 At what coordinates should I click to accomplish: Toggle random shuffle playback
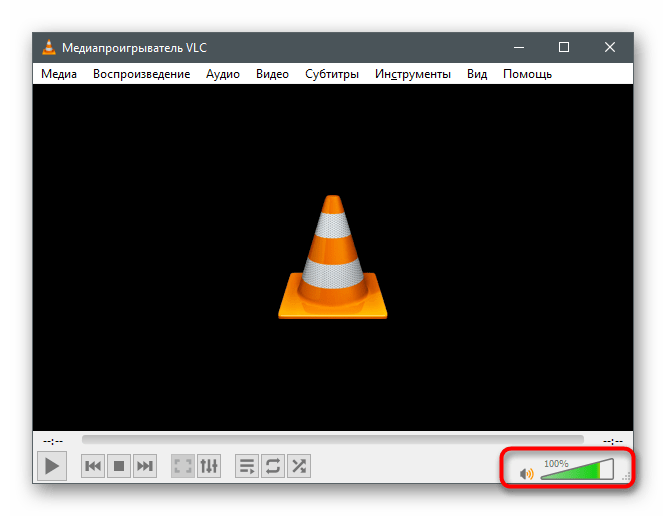tap(299, 466)
